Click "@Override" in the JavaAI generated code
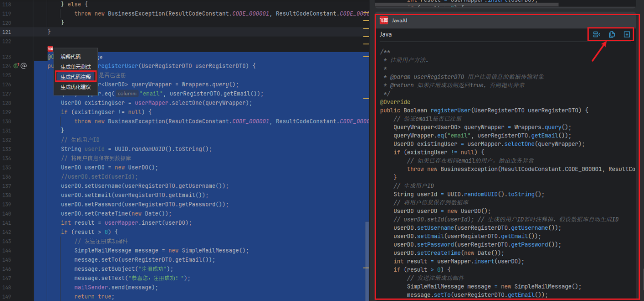This screenshot has height=301, width=644. (x=395, y=102)
